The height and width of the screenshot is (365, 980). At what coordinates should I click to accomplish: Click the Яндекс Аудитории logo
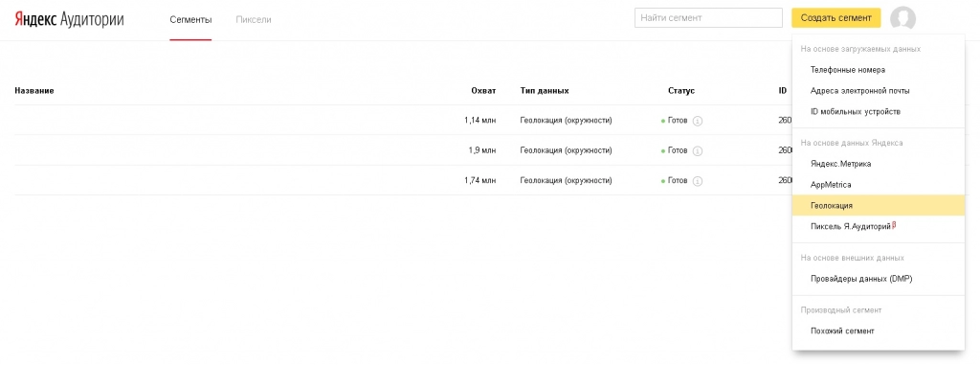pyautogui.click(x=69, y=19)
